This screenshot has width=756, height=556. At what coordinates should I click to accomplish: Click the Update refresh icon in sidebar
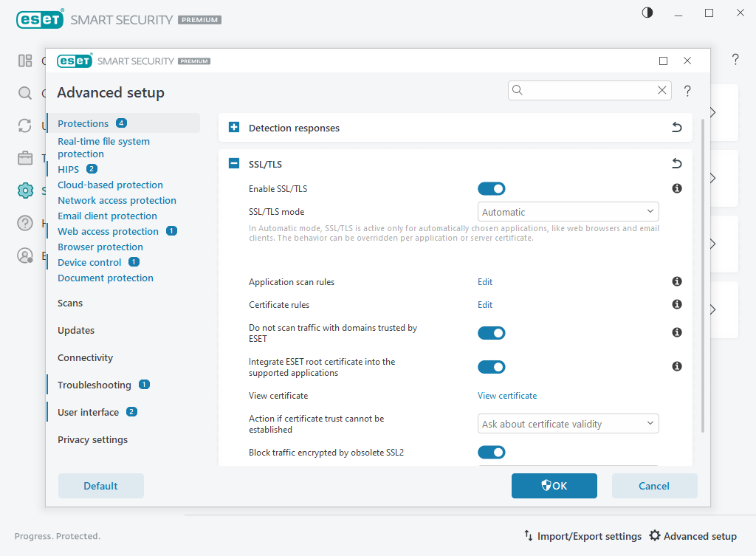pos(24,126)
